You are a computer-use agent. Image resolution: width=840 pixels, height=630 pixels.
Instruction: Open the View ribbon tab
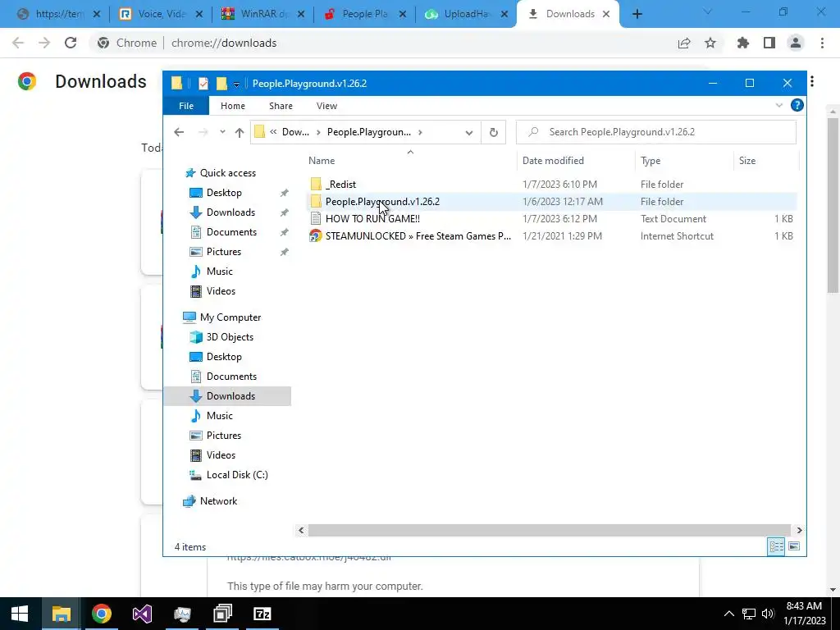pos(326,106)
